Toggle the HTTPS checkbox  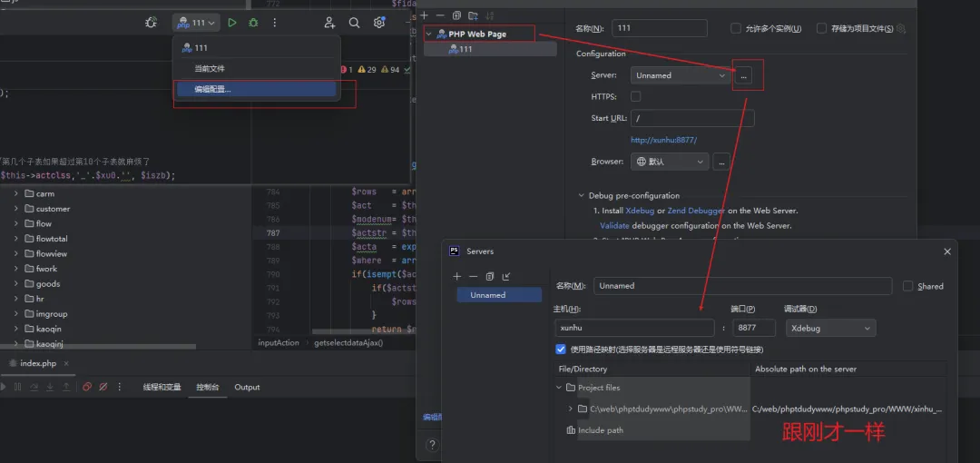pos(635,96)
